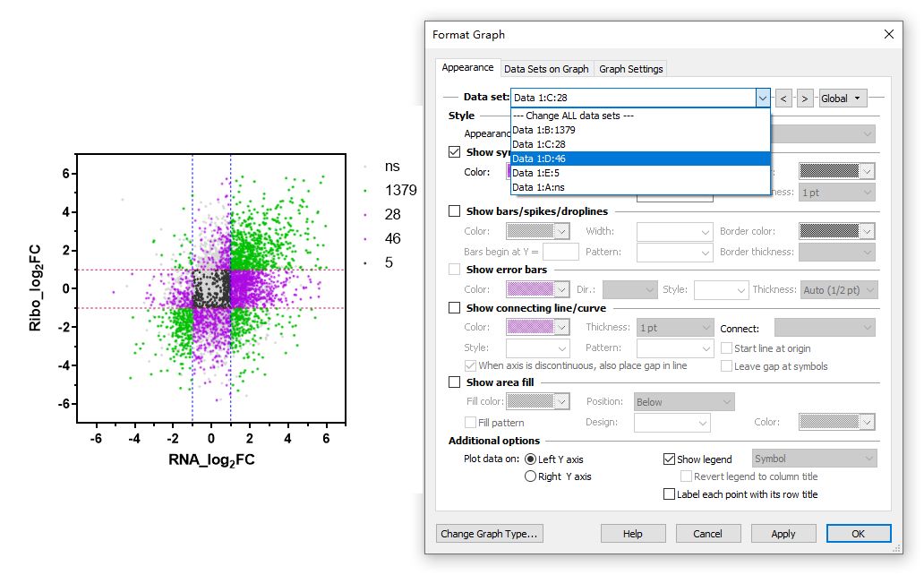Select Data 1:A:ns in dropdown list
The height and width of the screenshot is (575, 924).
640,187
